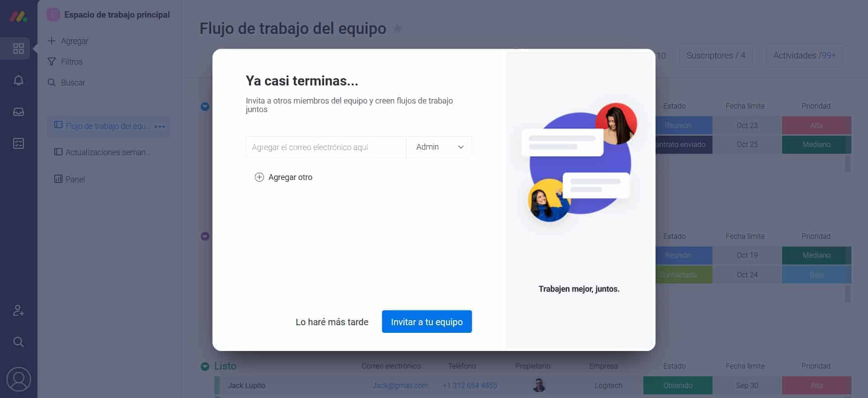Click the workspace avatar badge
The image size is (868, 398).
click(53, 14)
